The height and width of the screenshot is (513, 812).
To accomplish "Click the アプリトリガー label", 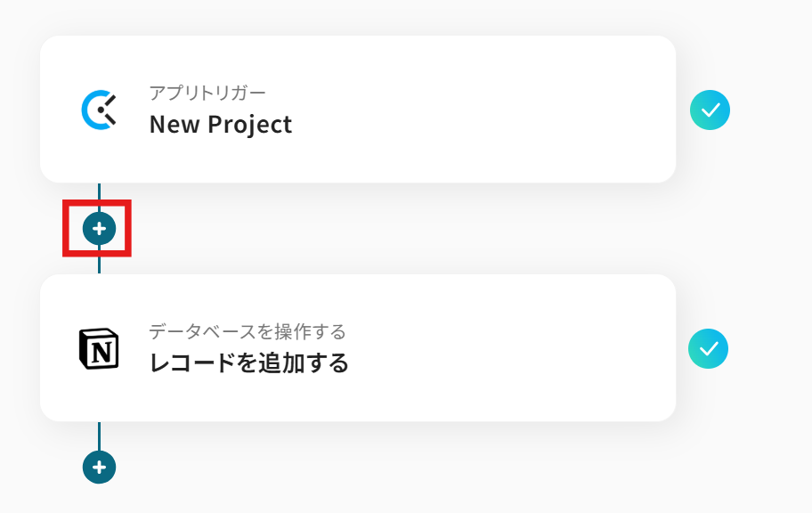I will pyautogui.click(x=207, y=93).
